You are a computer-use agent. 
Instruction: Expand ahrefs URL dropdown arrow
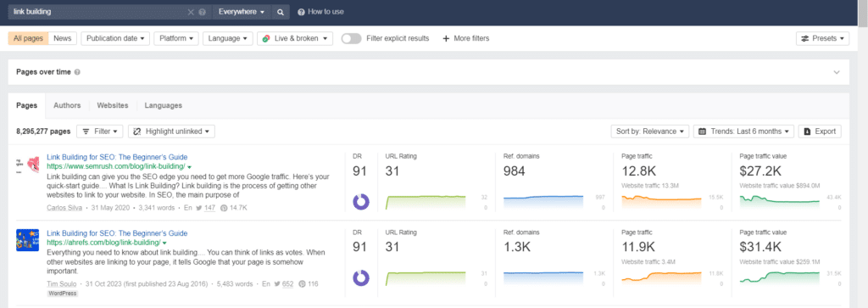pyautogui.click(x=165, y=244)
